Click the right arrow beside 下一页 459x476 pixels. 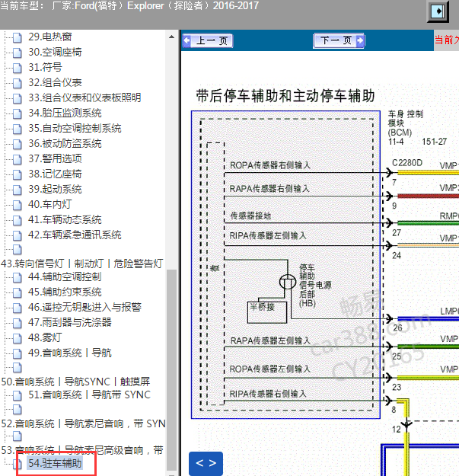point(360,40)
